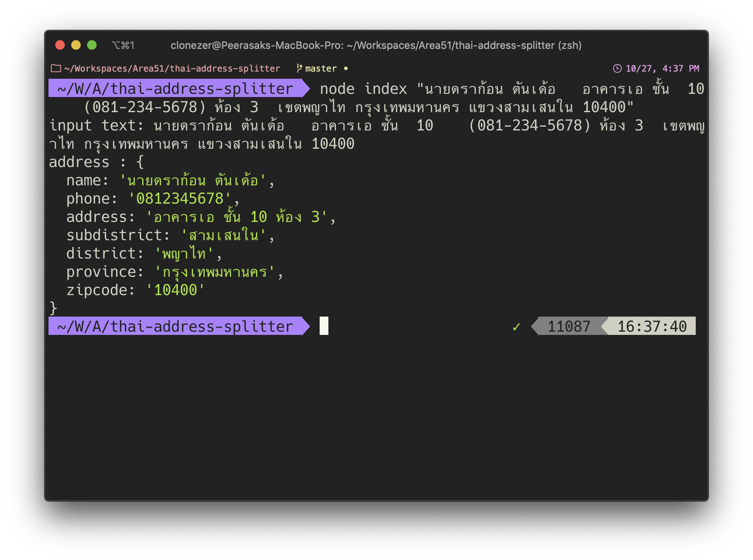This screenshot has width=753, height=560.
Task: Click the bottom purple prompt path segment
Action: click(179, 326)
